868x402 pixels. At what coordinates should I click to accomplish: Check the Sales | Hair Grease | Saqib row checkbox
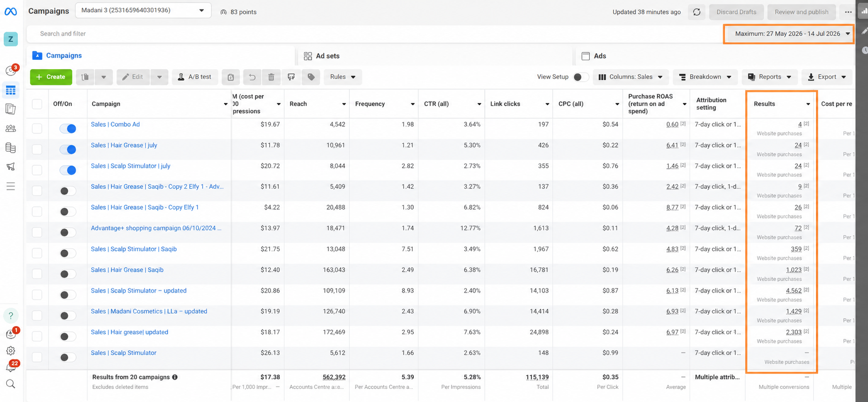tap(37, 274)
